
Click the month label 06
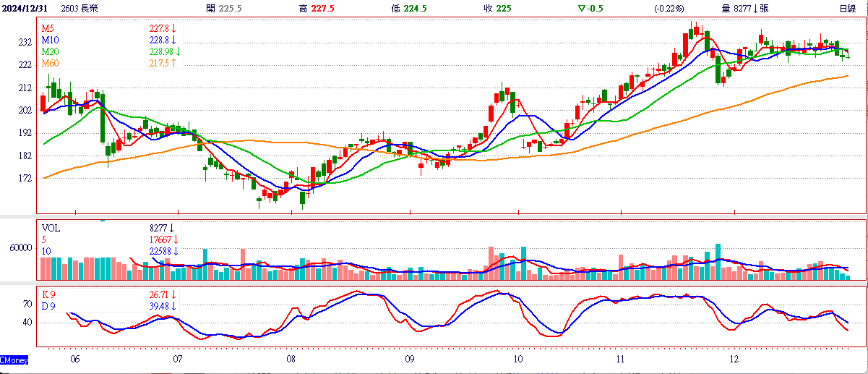point(75,359)
